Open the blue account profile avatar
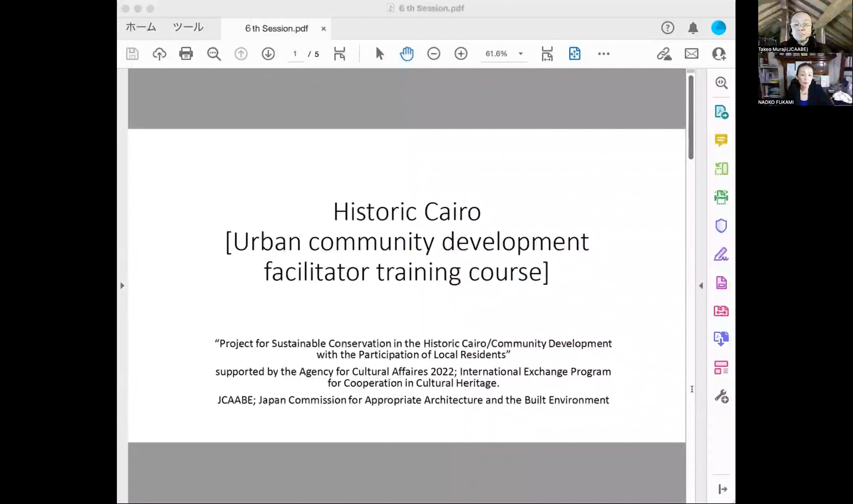 click(x=719, y=28)
